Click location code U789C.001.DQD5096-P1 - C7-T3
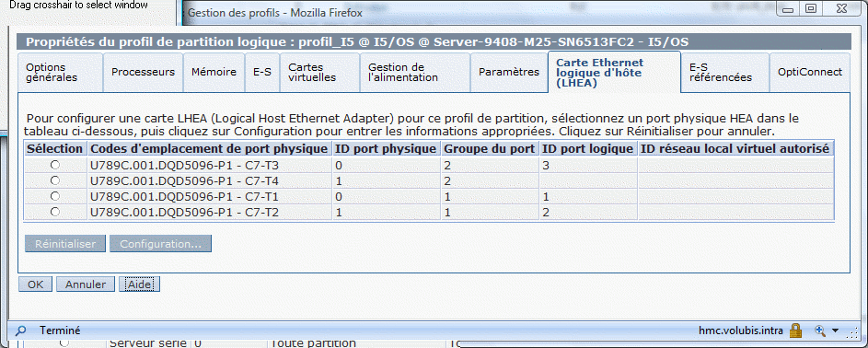Screen dimensions: 868x348 (x=184, y=165)
